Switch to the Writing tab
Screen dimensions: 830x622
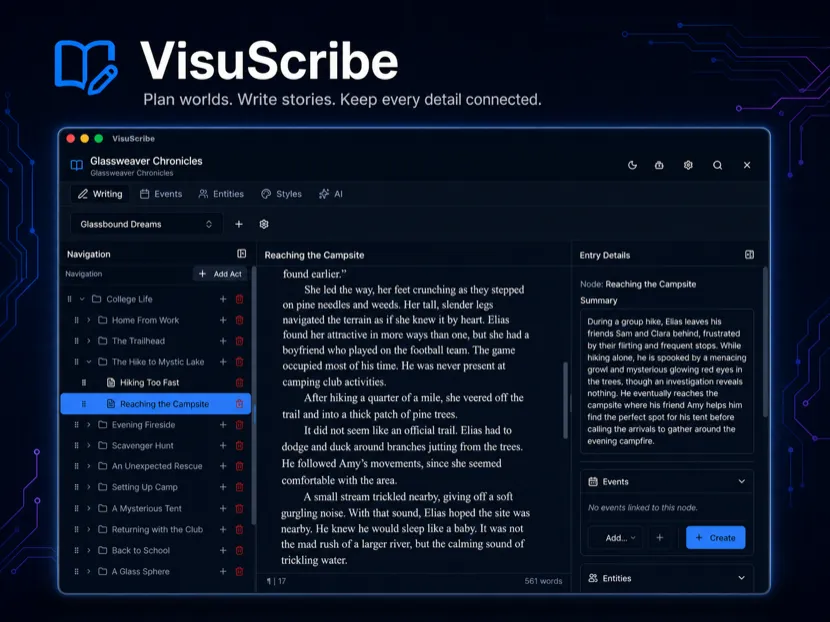100,194
